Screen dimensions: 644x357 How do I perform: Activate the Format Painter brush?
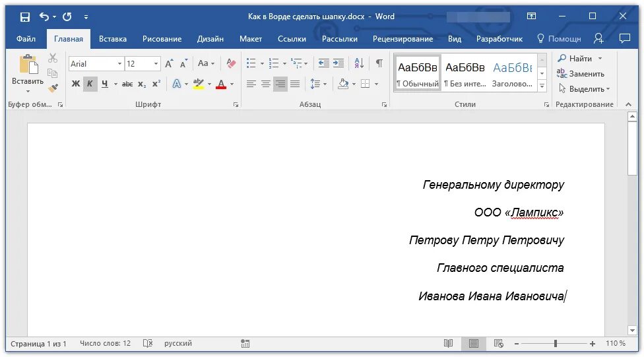click(53, 88)
